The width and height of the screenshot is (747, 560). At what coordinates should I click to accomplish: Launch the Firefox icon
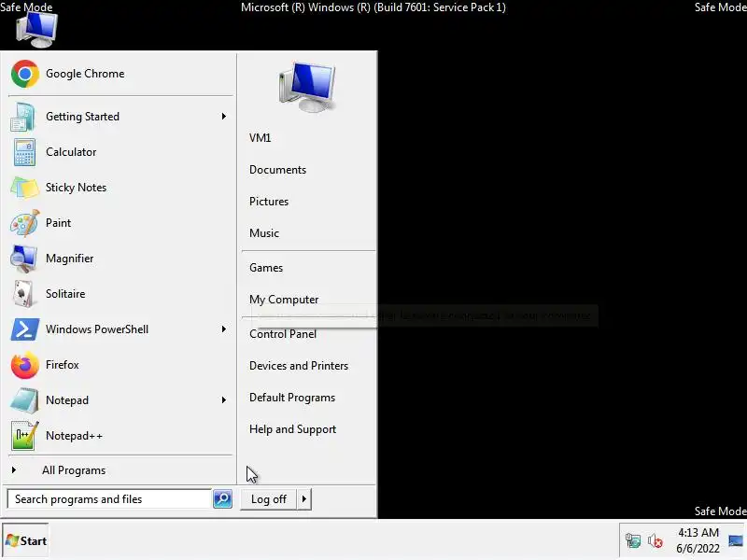coord(24,365)
